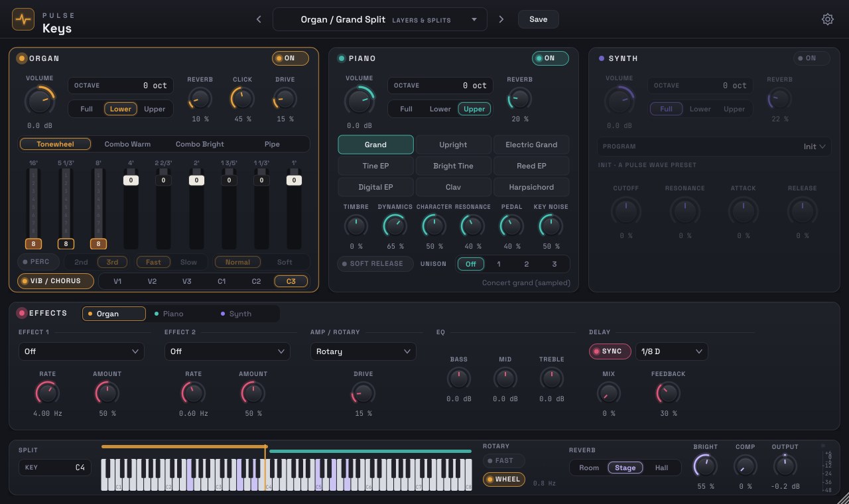Click the Effects section power icon
849x504 pixels.
[22, 313]
